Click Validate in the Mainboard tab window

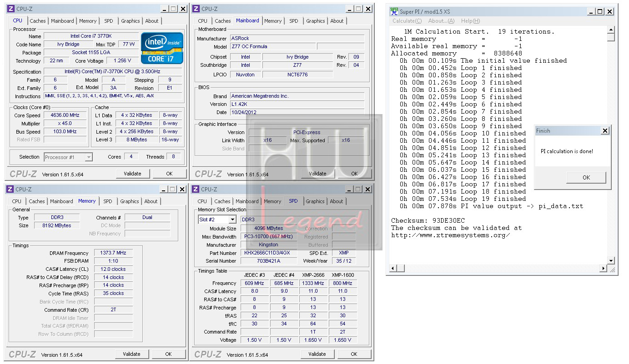[x=317, y=174]
